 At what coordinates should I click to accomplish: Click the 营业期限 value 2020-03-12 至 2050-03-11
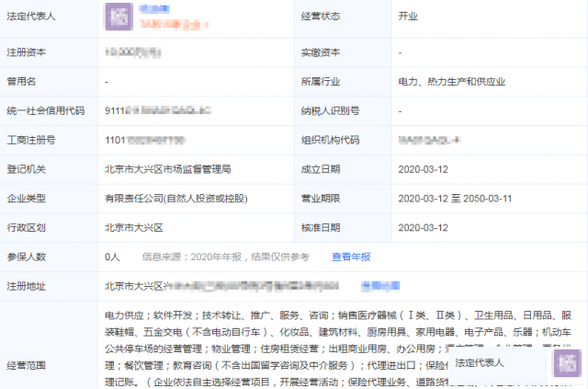(455, 199)
